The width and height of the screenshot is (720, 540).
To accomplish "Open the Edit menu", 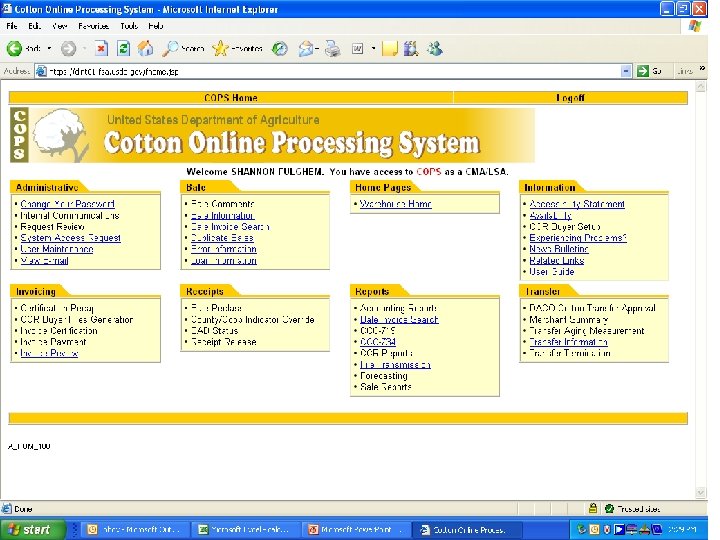I will tap(34, 26).
